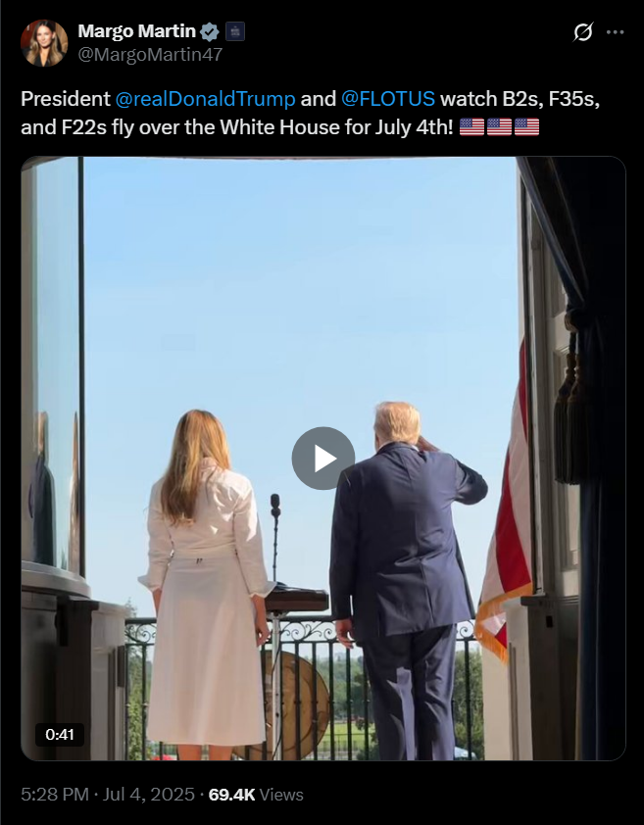644x825 pixels.
Task: Open Margo Martin's profile avatar
Action: point(44,43)
